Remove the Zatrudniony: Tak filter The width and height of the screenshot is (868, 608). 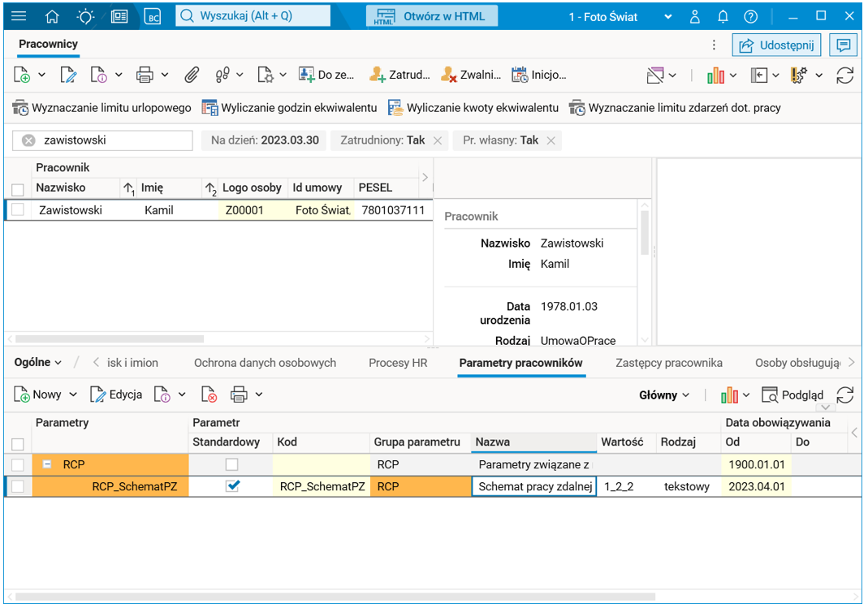tap(438, 140)
